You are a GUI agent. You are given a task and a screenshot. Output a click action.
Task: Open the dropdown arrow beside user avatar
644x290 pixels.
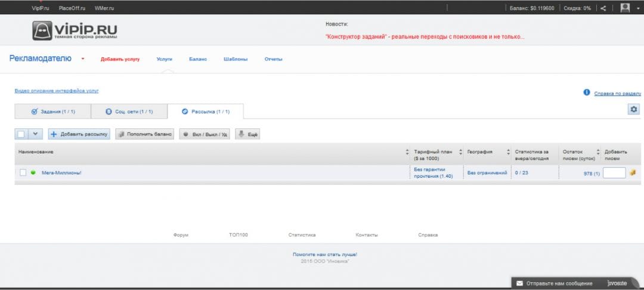(638, 8)
